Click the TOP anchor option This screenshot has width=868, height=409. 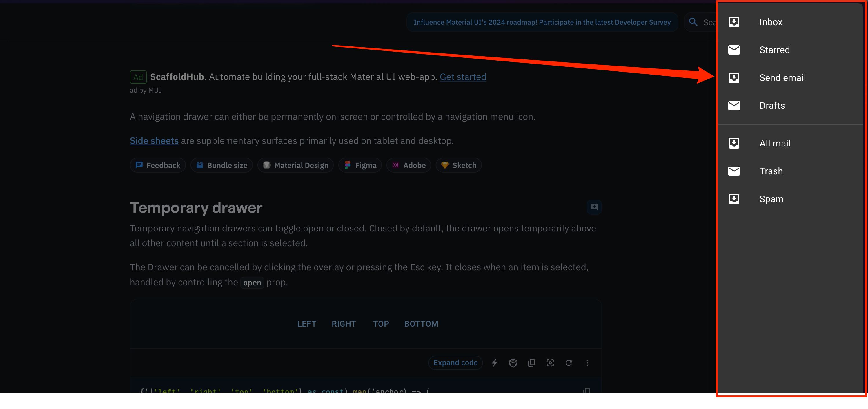[x=381, y=324]
